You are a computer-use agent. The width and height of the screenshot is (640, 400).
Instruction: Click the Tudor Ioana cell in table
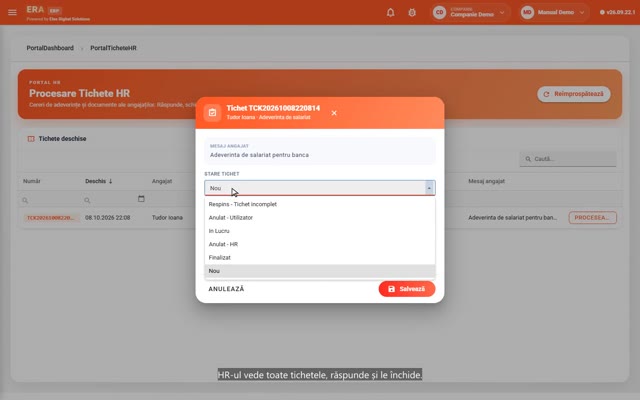[x=167, y=218]
